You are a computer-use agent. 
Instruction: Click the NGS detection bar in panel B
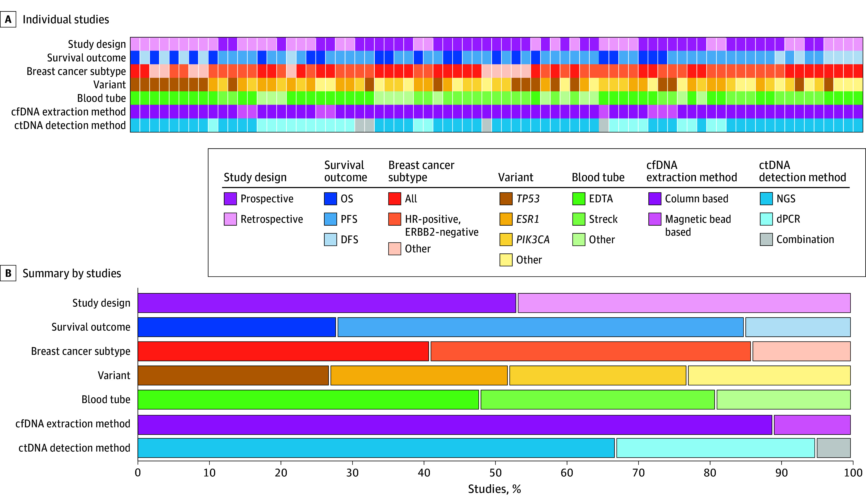click(x=376, y=448)
